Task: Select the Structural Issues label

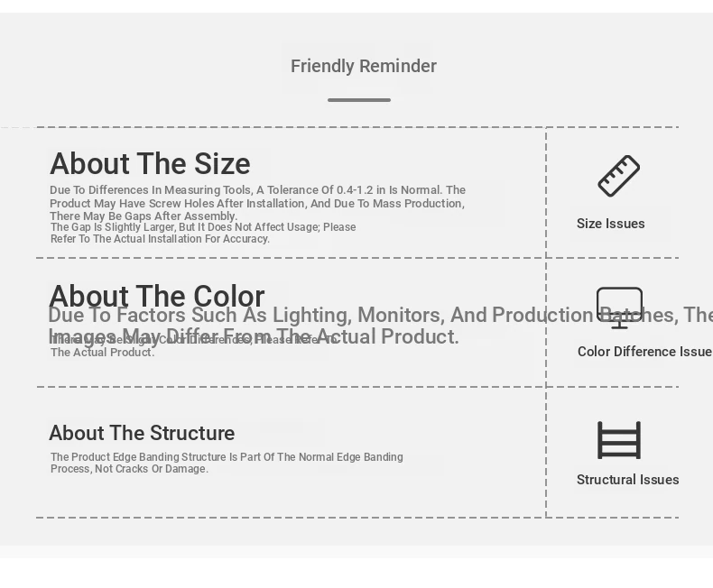Action: pos(627,480)
